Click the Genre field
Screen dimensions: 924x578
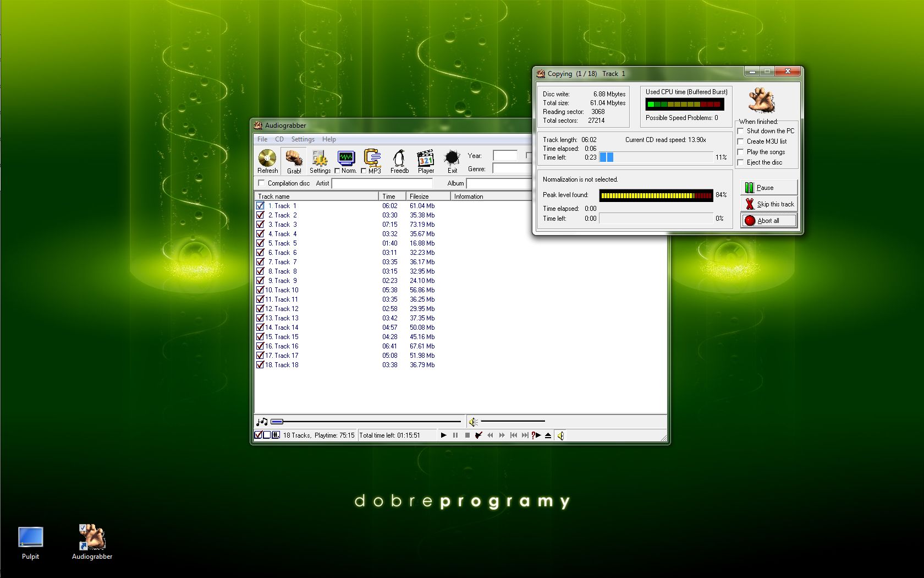[x=512, y=169]
